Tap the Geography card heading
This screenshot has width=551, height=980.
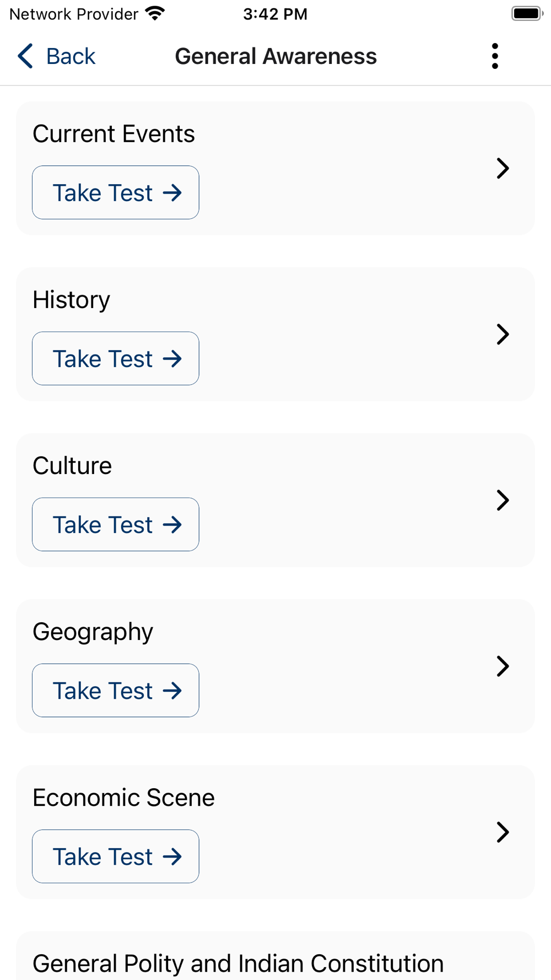point(93,632)
